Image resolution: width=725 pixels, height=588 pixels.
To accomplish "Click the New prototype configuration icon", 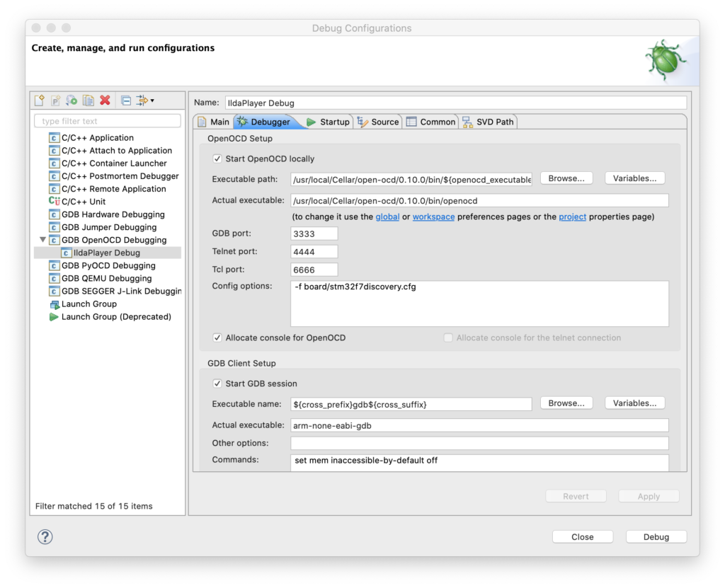I will [56, 100].
